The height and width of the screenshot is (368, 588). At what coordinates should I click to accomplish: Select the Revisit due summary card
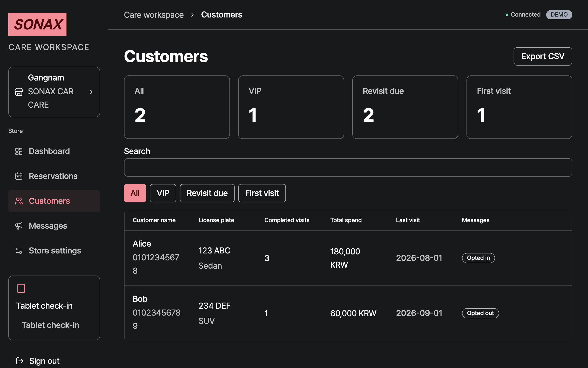[x=405, y=107]
